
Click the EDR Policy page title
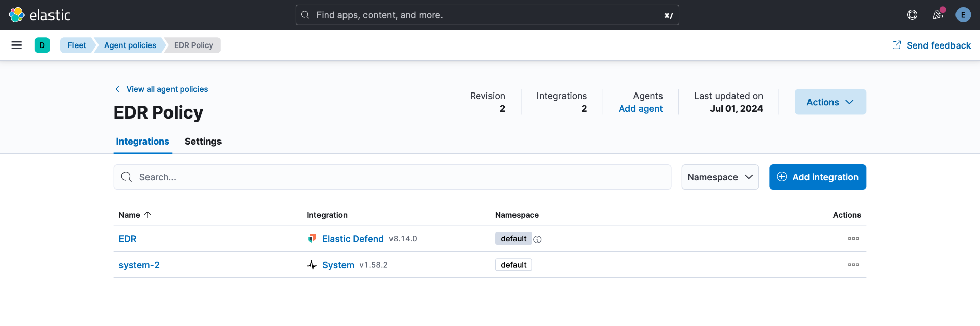pyautogui.click(x=158, y=112)
